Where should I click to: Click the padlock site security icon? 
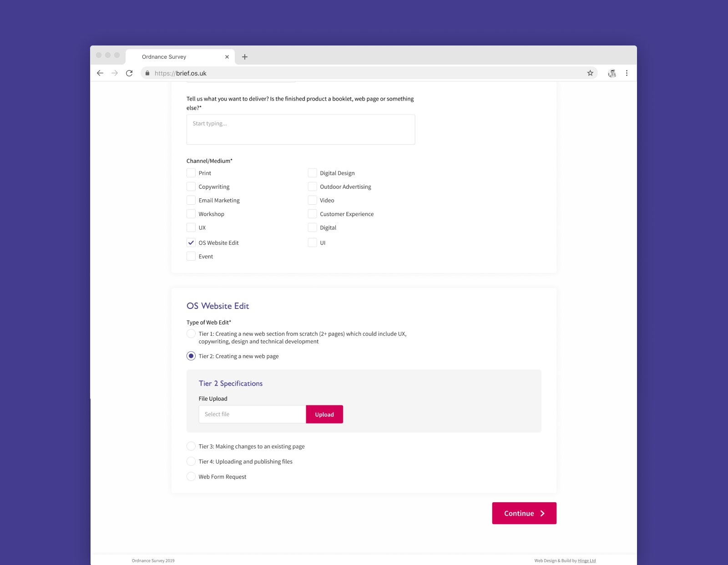point(147,73)
